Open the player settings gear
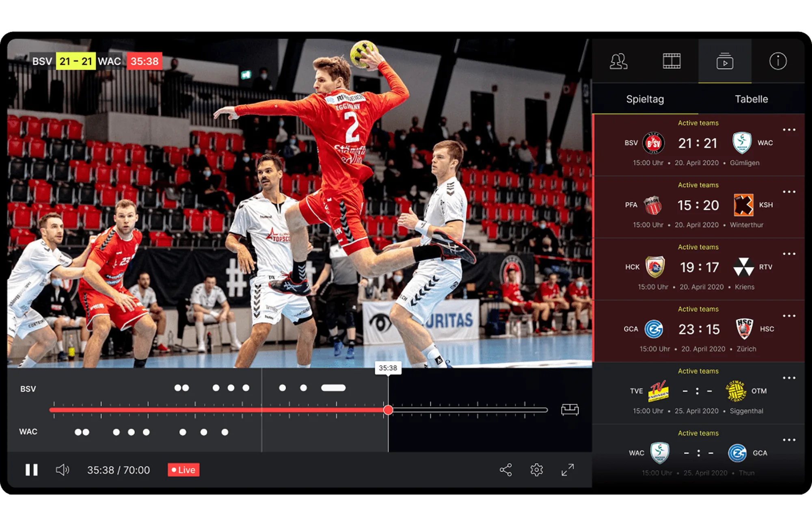 coord(536,470)
